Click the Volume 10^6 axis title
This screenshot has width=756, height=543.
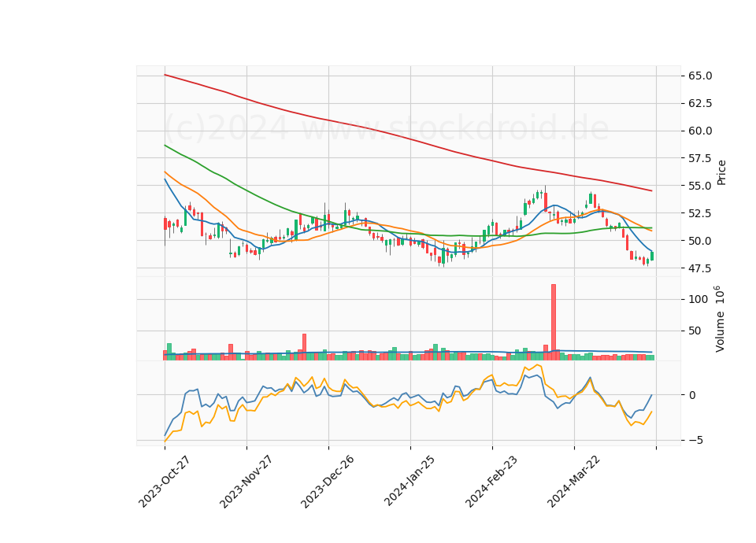719,319
